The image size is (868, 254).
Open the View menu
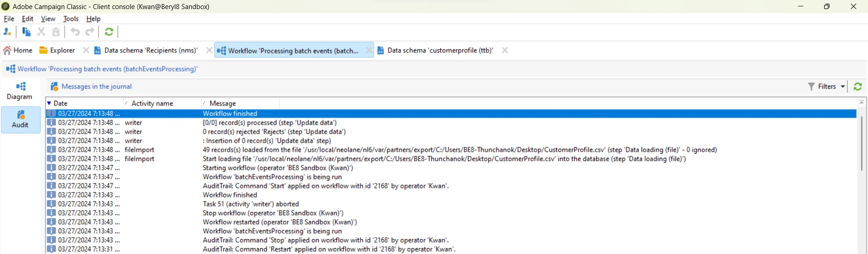[48, 19]
